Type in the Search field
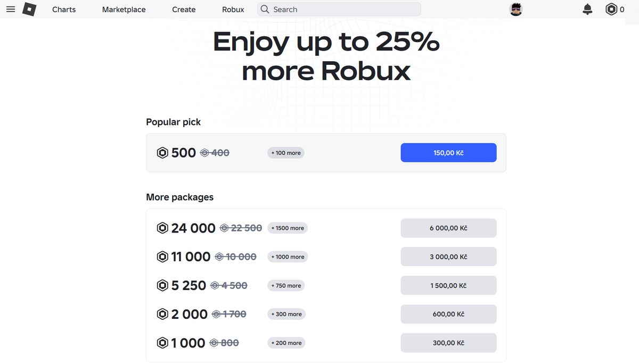 point(343,10)
